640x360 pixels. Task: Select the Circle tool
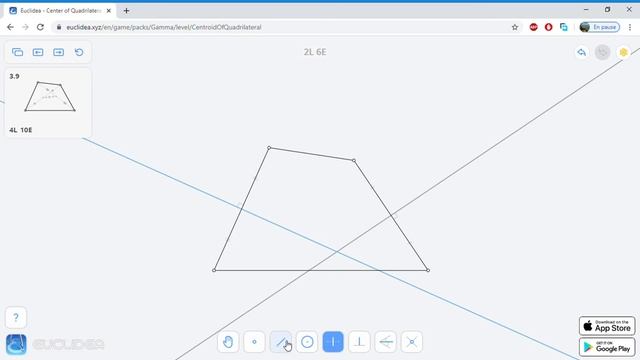307,342
